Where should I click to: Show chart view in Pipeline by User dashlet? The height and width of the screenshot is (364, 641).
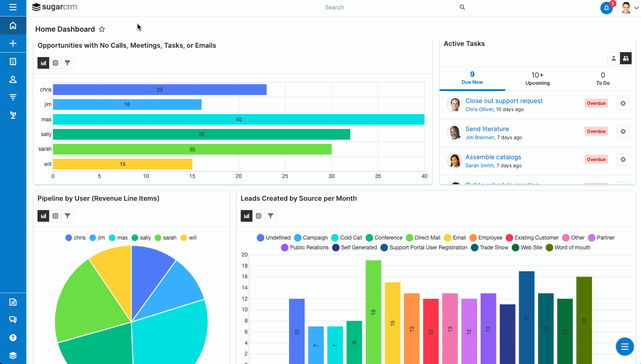[43, 216]
